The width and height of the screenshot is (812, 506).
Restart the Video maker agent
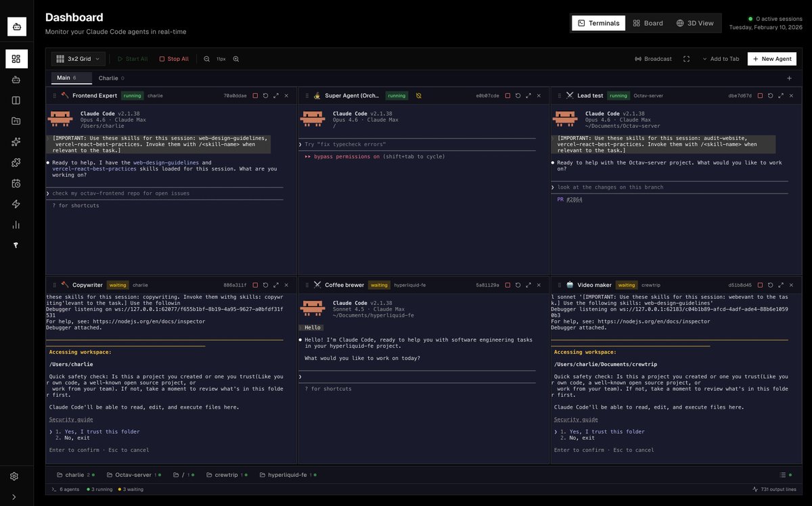tap(770, 285)
